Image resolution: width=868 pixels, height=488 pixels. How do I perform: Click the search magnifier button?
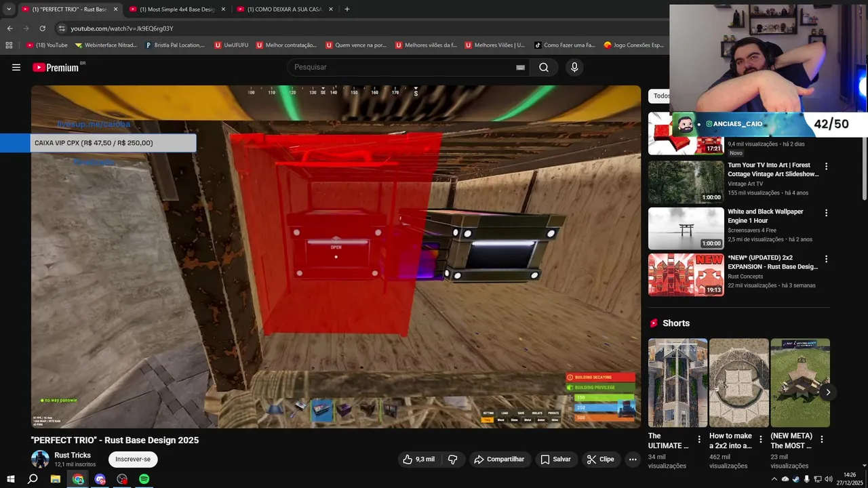pyautogui.click(x=544, y=67)
